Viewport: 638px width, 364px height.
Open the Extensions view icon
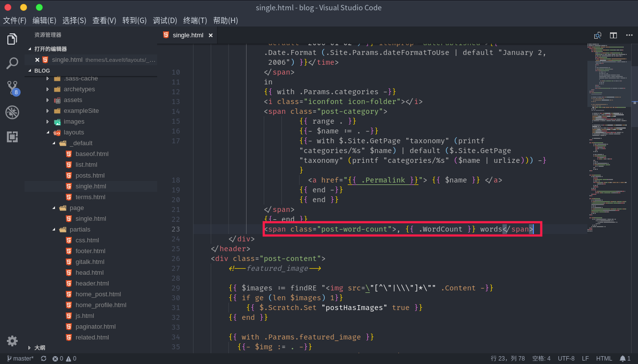[12, 137]
